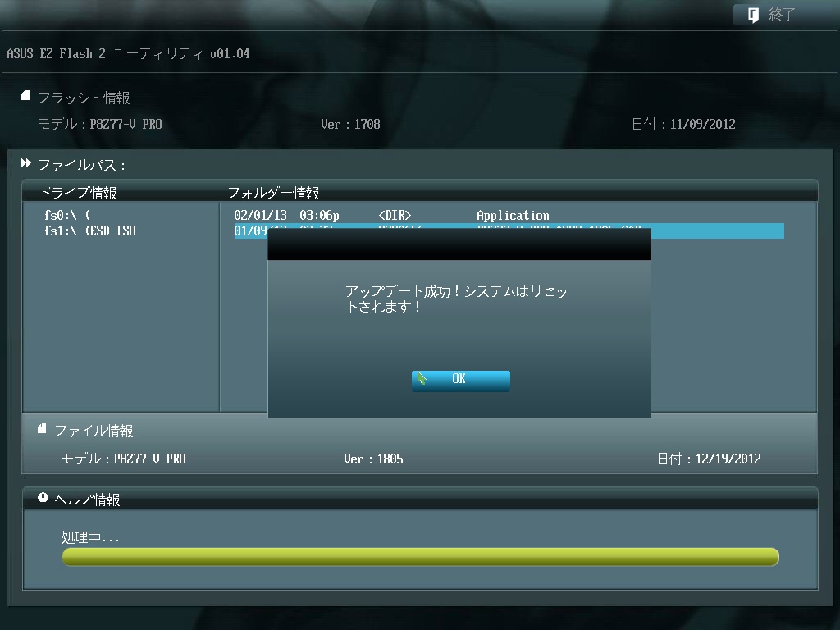This screenshot has height=630, width=840.
Task: Click the アップデート成功 dialog title bar
Action: (x=460, y=243)
